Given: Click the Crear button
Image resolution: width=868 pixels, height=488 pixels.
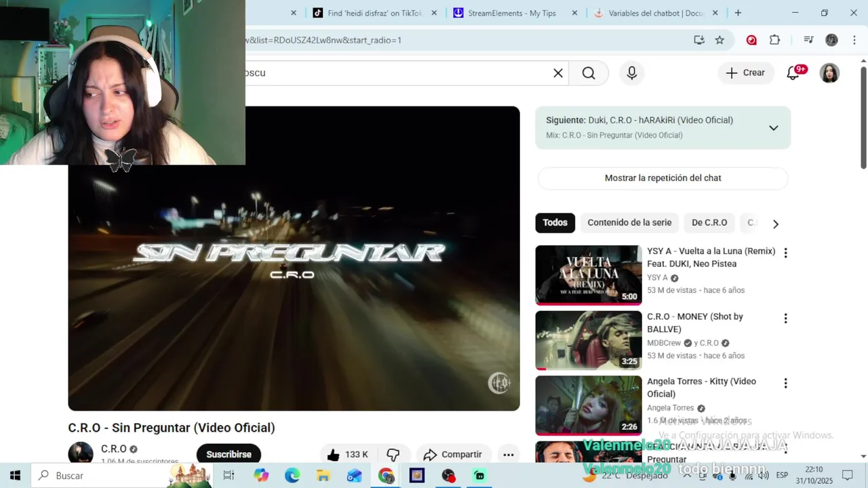Looking at the screenshot, I should pos(746,73).
